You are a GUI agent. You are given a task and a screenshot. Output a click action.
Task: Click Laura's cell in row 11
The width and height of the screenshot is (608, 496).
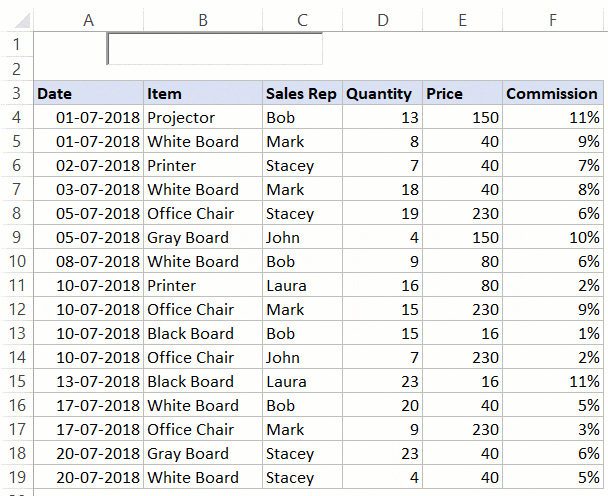pyautogui.click(x=302, y=285)
